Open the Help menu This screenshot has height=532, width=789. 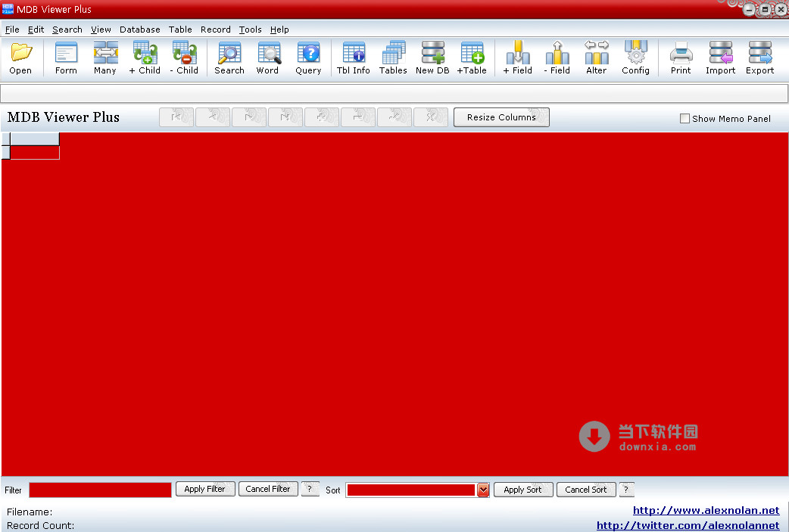279,30
